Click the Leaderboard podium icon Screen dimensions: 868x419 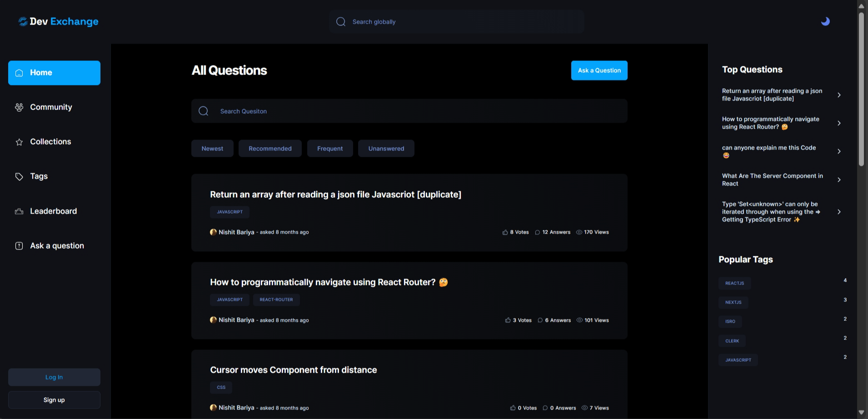pos(19,211)
